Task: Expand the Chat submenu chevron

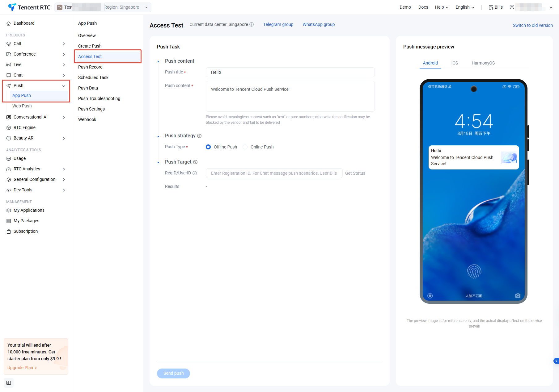Action: 64,75
